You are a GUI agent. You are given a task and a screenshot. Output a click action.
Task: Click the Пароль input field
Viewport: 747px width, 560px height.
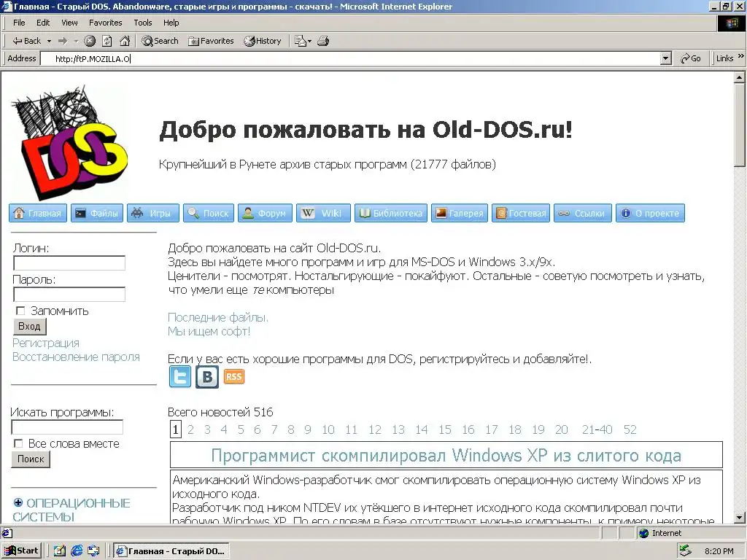69,295
